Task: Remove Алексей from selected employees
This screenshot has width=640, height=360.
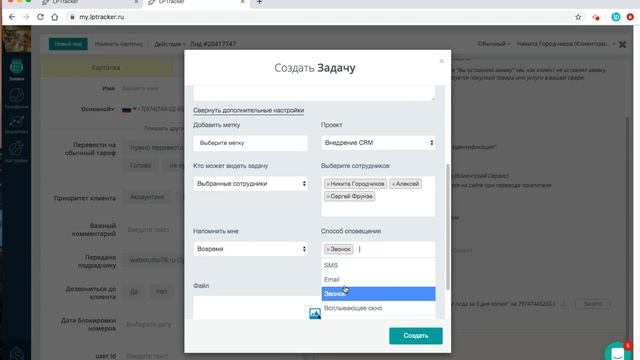Action: [x=393, y=184]
